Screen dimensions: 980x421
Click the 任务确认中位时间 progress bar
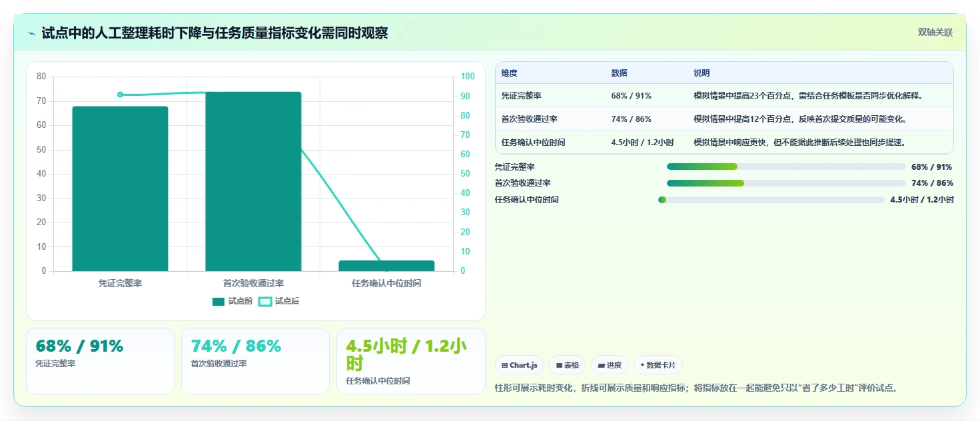pos(771,200)
